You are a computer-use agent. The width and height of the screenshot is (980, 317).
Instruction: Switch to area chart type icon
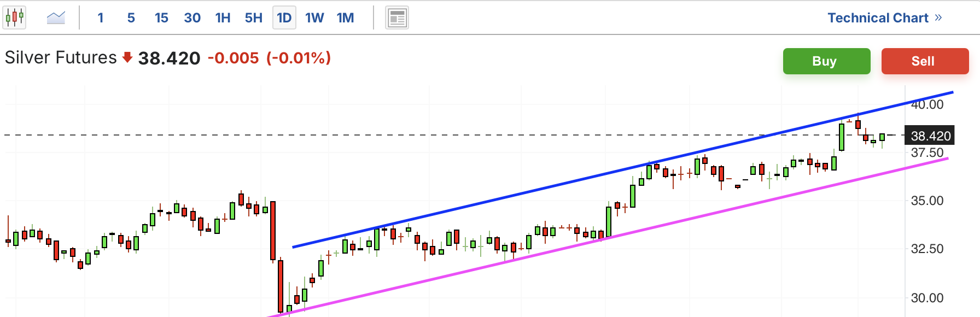56,17
